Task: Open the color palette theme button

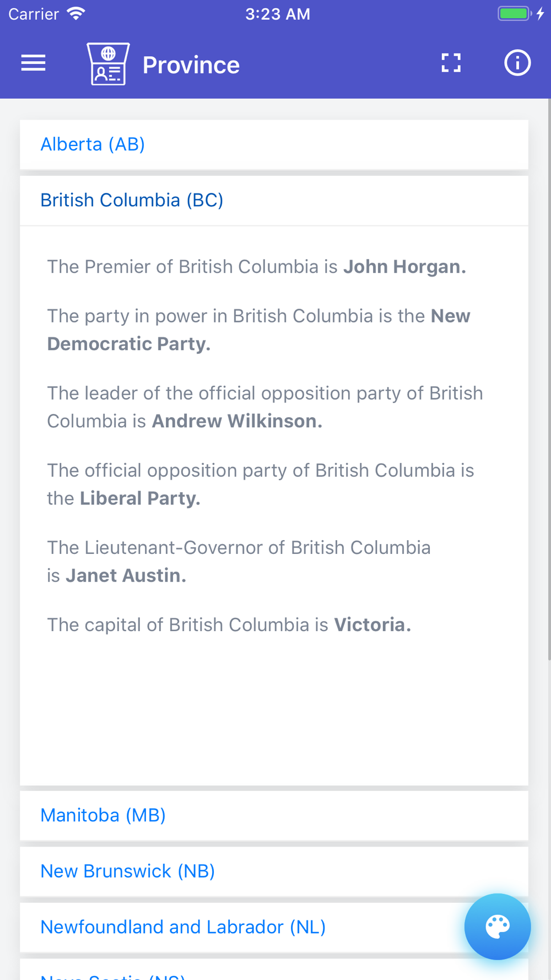Action: [497, 926]
